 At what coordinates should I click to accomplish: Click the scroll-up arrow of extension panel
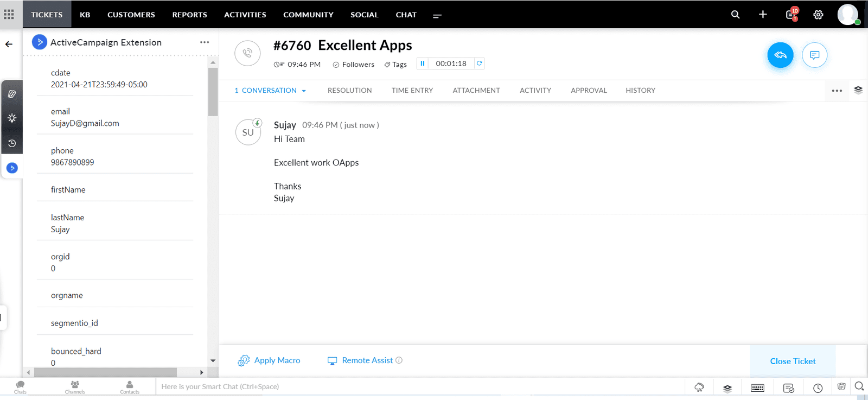point(213,62)
